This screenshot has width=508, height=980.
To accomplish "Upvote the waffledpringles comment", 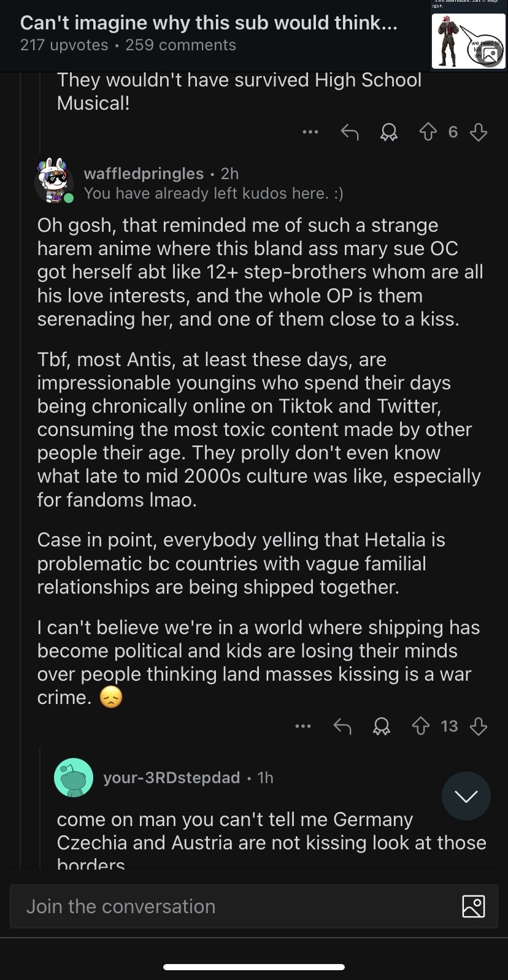I will 421,726.
